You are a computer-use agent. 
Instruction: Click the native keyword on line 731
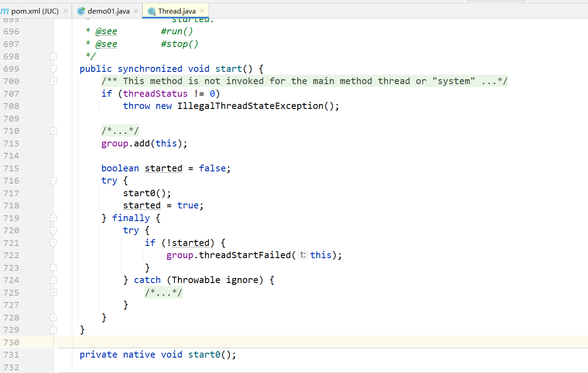coord(139,354)
